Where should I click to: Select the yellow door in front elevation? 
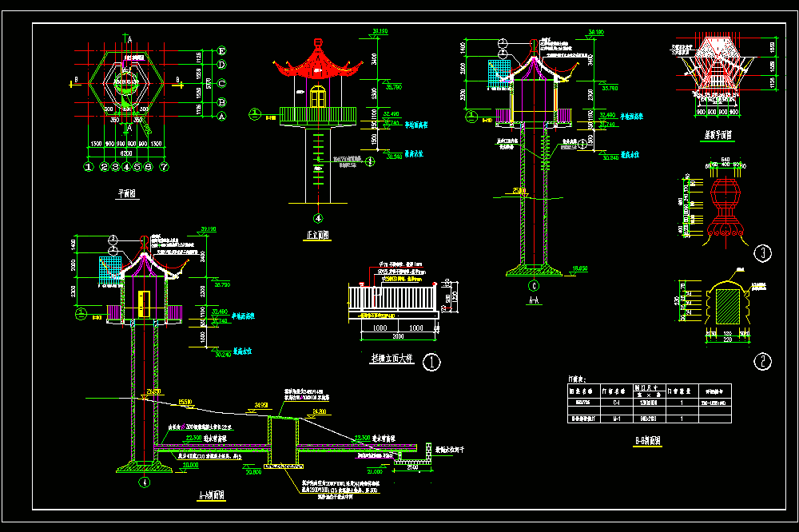pyautogui.click(x=317, y=97)
